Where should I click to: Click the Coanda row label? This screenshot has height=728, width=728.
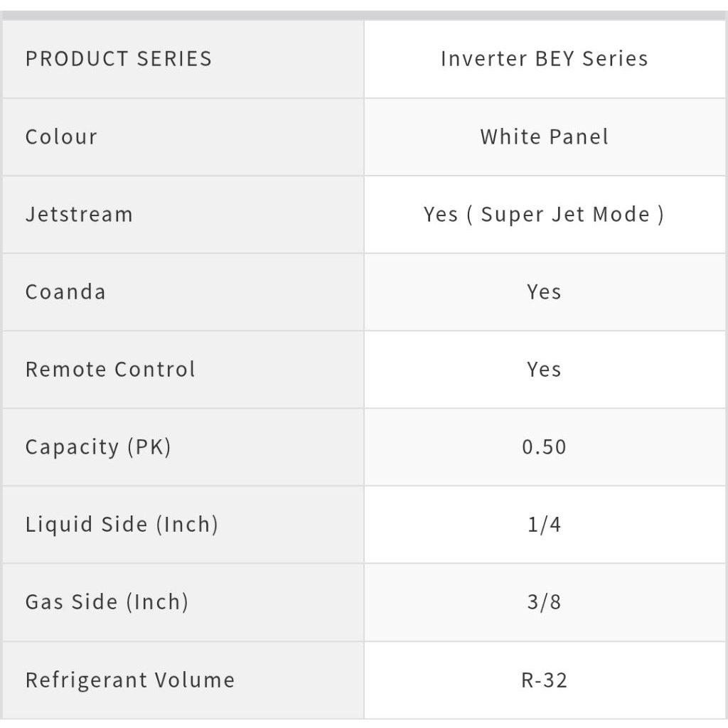[65, 291]
